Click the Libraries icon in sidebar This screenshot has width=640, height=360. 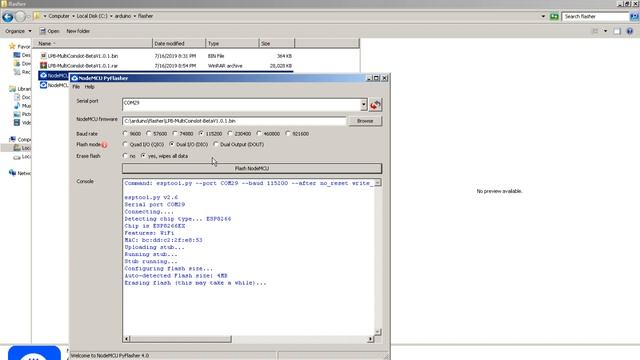click(x=13, y=89)
